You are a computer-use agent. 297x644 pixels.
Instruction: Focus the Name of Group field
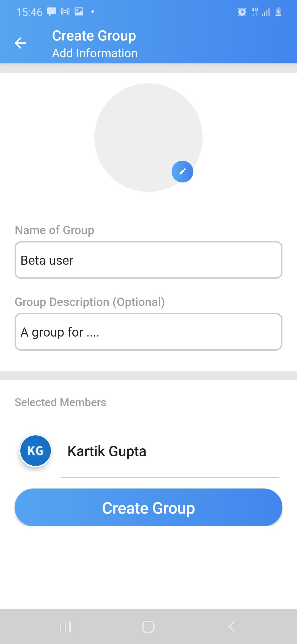click(148, 260)
